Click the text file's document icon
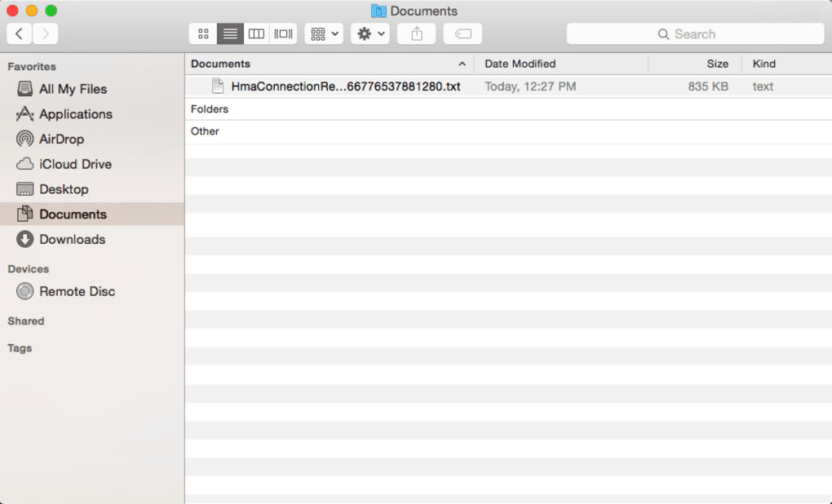 point(218,86)
